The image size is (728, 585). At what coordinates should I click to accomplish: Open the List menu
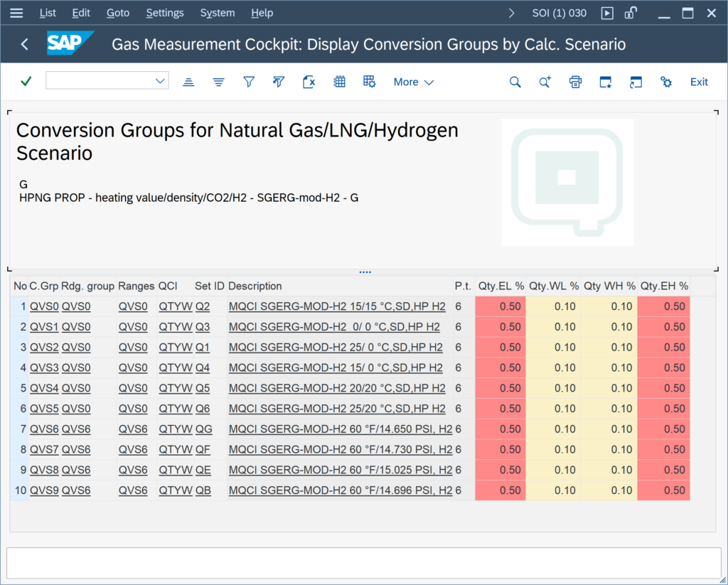48,13
